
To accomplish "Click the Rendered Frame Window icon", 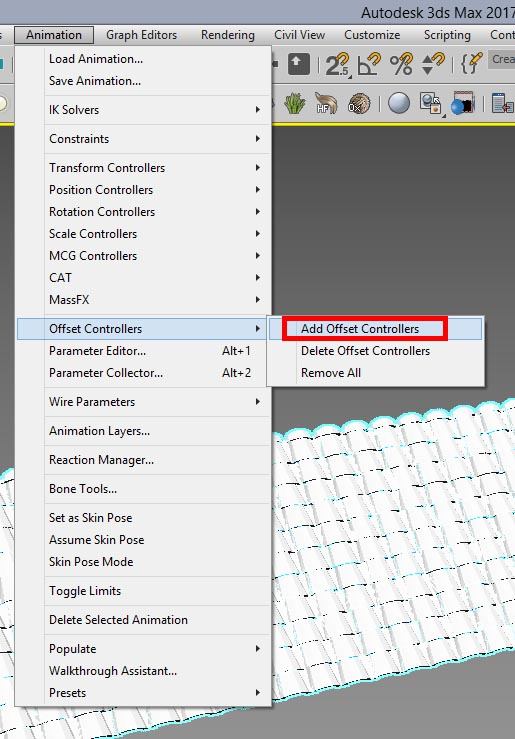I will [462, 103].
